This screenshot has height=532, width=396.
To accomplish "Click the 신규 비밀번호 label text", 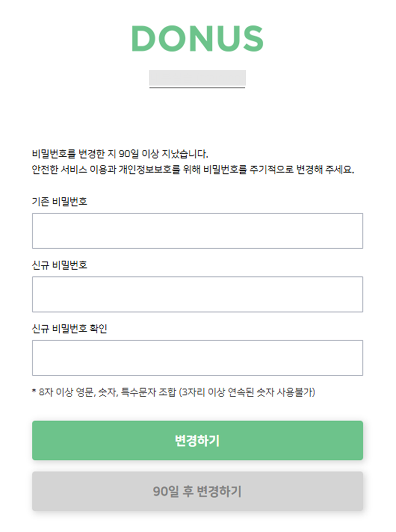I will coord(60,265).
